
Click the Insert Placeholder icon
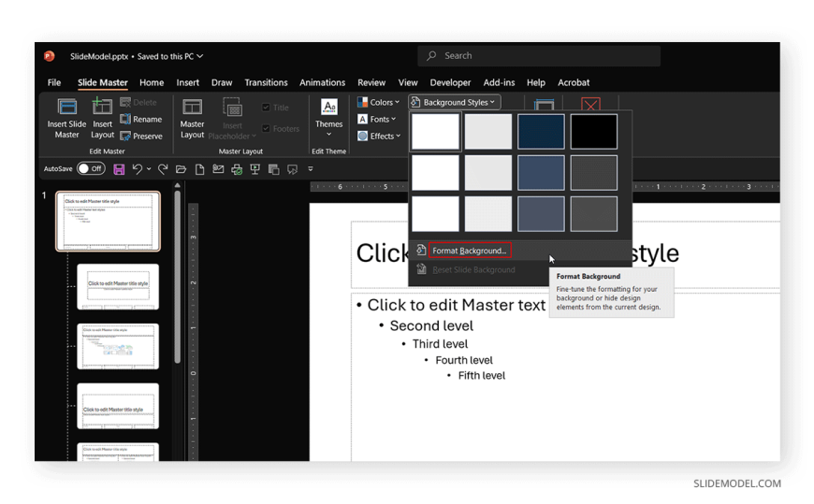click(x=233, y=108)
